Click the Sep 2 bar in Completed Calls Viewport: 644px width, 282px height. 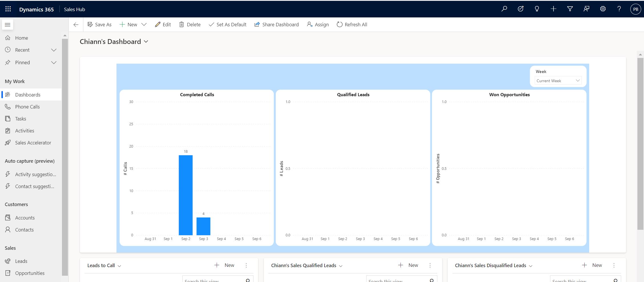coord(186,195)
